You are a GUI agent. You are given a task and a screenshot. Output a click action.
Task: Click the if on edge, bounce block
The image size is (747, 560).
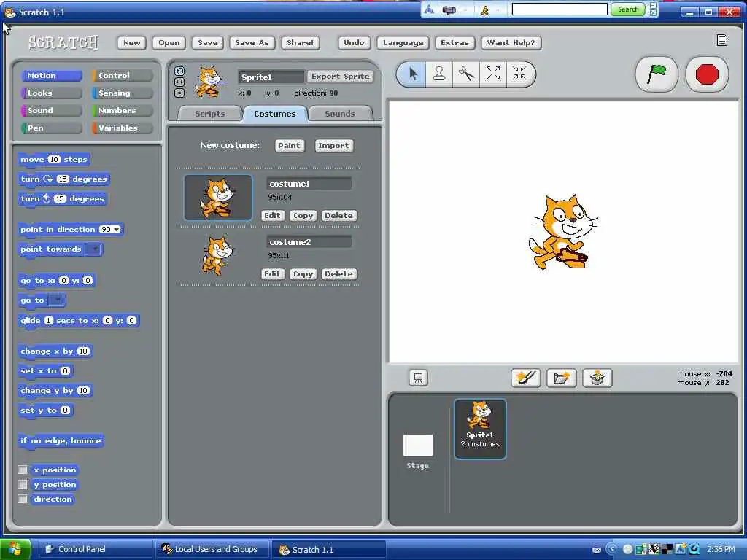pos(61,441)
